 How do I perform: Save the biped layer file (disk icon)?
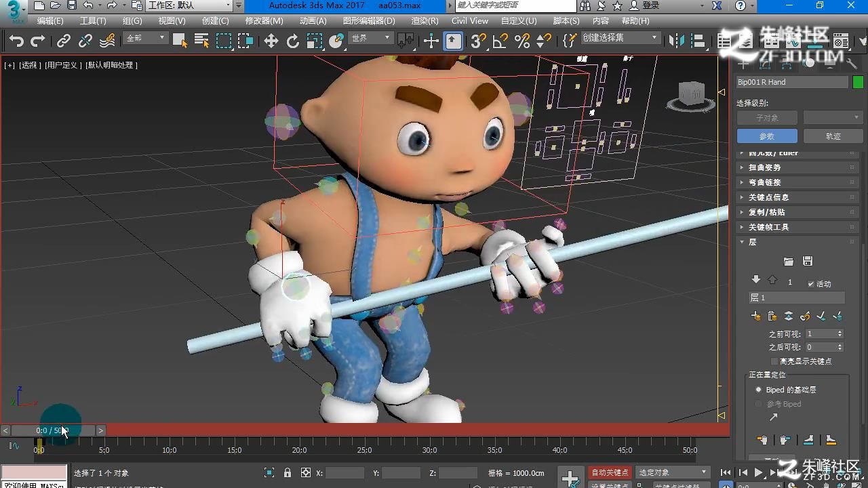click(x=807, y=262)
